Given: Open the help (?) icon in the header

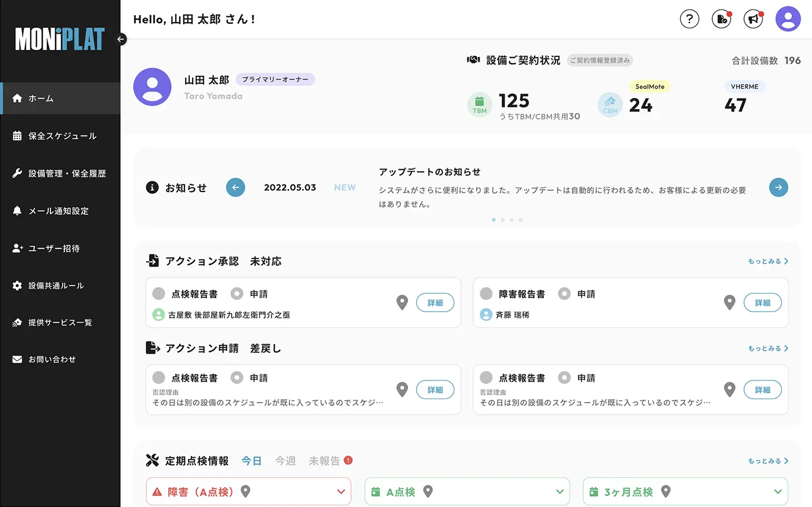Looking at the screenshot, I should pyautogui.click(x=689, y=19).
